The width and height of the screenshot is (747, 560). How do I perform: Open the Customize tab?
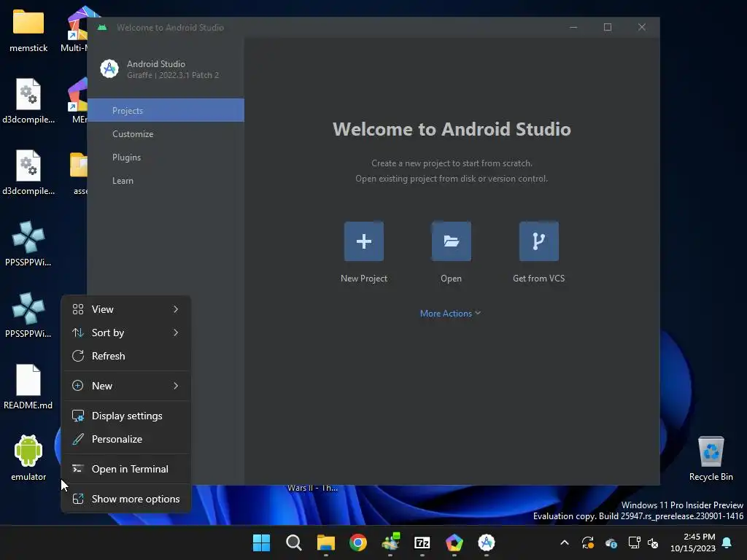pos(166,134)
